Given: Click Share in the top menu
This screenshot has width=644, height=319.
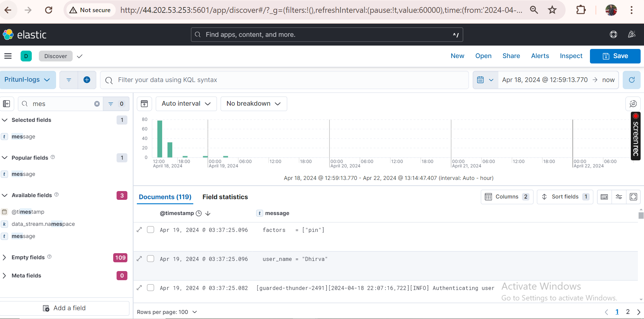Looking at the screenshot, I should [x=511, y=56].
